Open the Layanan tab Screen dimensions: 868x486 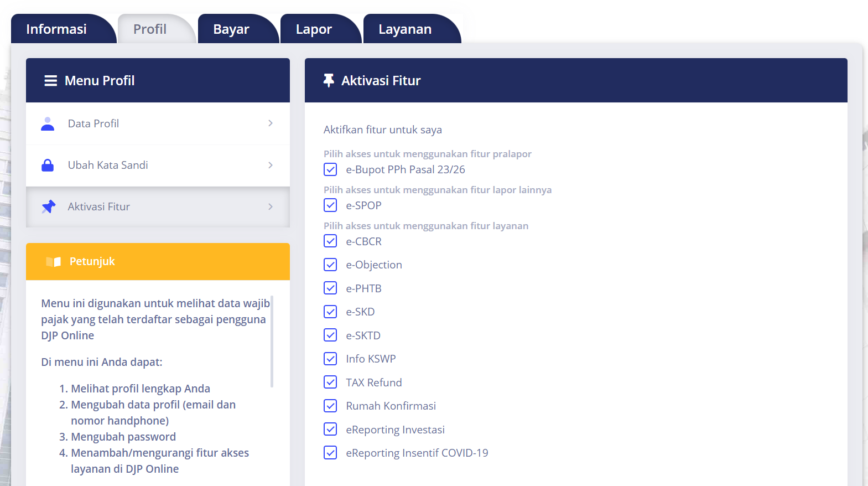pyautogui.click(x=405, y=29)
